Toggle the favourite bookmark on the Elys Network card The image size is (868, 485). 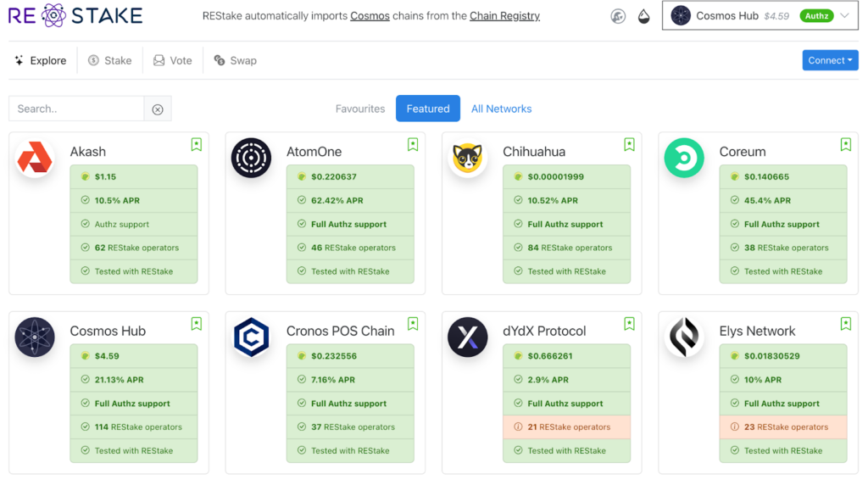[845, 324]
